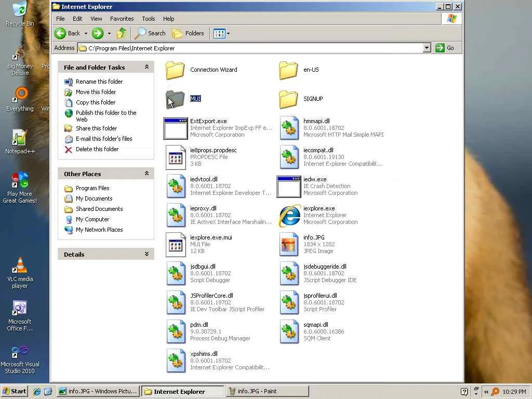This screenshot has height=399, width=532.
Task: Go up one folder level icon
Action: tap(122, 33)
